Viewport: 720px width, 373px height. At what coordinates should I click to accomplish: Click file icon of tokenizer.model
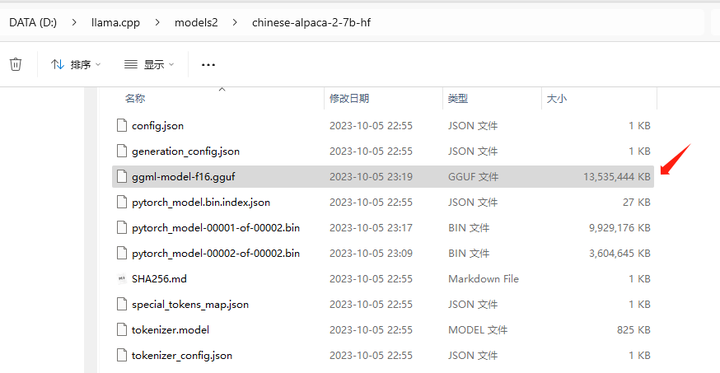coord(122,330)
